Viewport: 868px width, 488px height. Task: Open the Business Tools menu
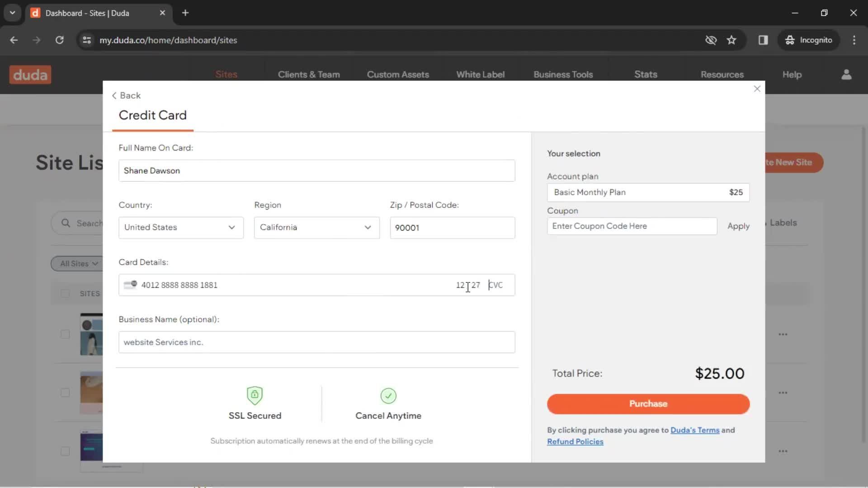click(x=563, y=75)
